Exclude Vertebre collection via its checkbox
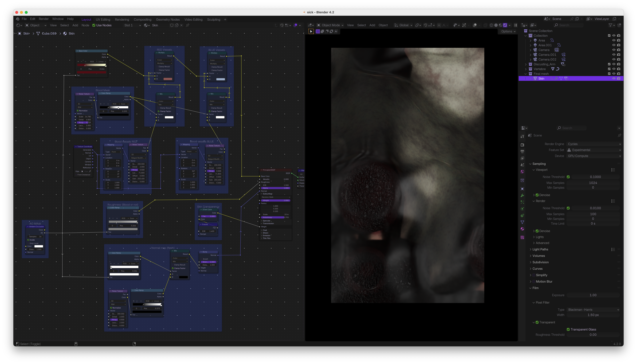The height and width of the screenshot is (364, 637). [x=609, y=69]
